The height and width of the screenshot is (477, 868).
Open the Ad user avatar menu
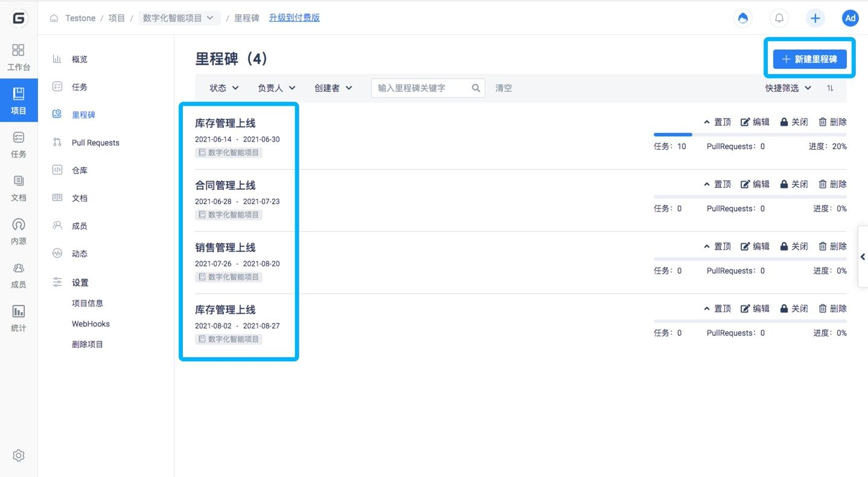click(850, 18)
